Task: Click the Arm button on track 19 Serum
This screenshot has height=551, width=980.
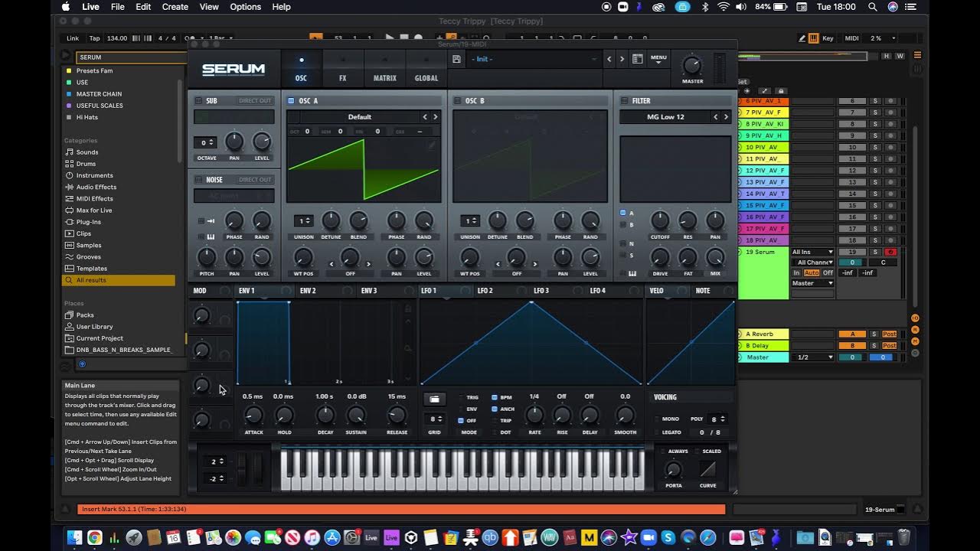Action: tap(890, 252)
